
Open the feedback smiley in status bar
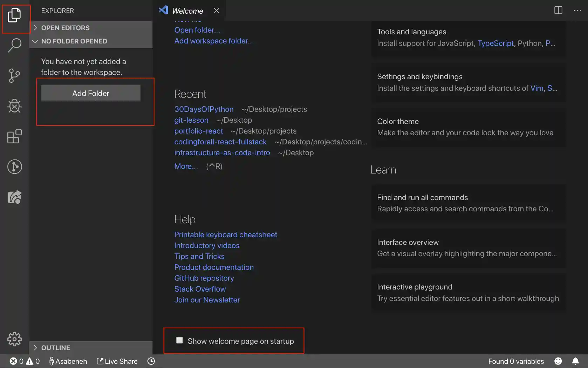[558, 361]
